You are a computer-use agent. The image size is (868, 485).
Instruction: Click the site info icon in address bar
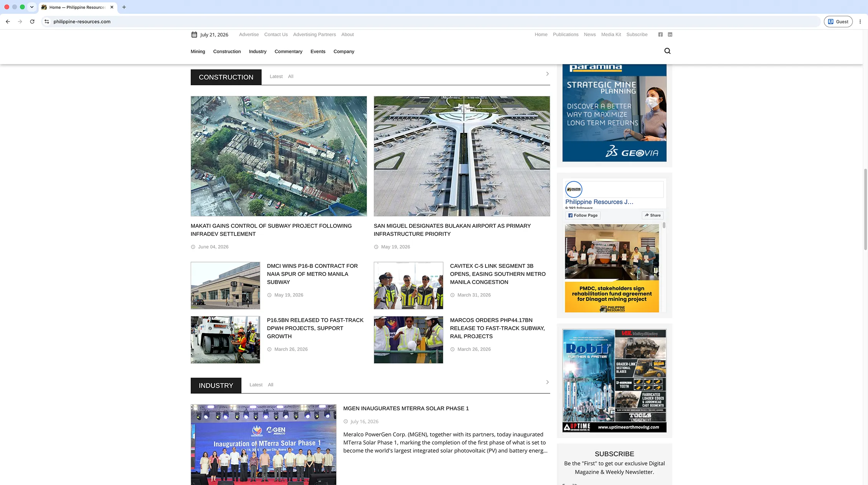(x=47, y=21)
